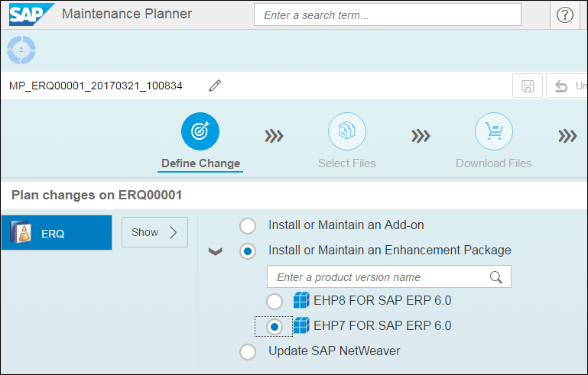Select the ERQ system entry
Screen dimensions: 588x375
point(57,232)
